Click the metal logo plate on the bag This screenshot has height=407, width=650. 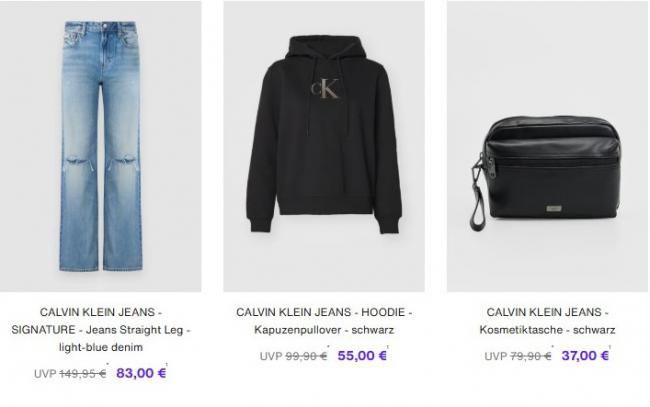coord(554,208)
